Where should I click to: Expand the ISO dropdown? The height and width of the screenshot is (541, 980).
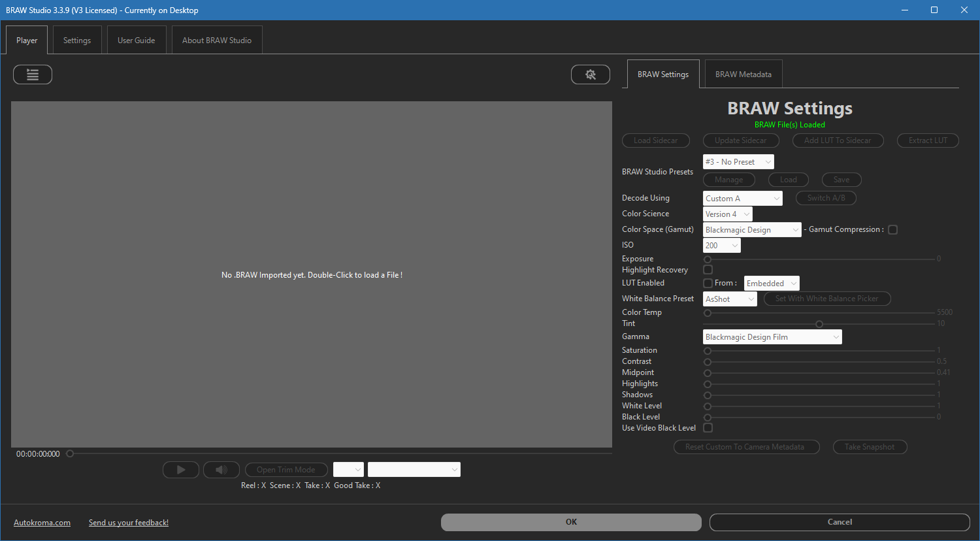tap(722, 246)
